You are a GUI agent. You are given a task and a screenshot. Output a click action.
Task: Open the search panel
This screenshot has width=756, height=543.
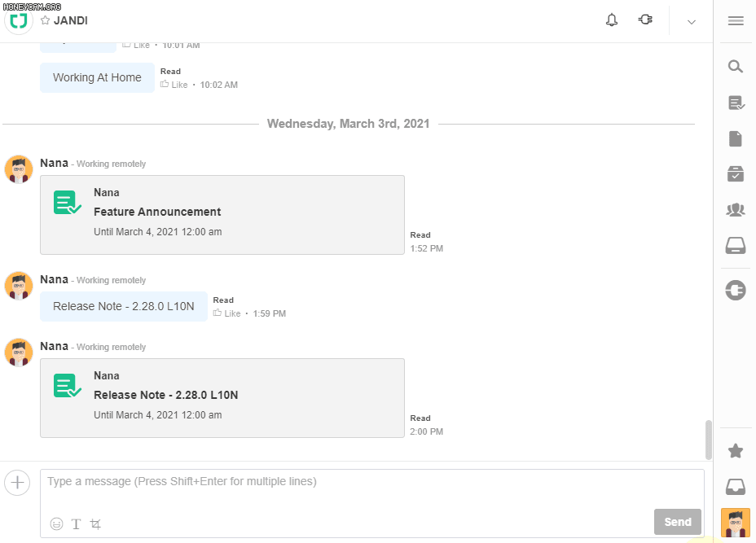pos(736,66)
